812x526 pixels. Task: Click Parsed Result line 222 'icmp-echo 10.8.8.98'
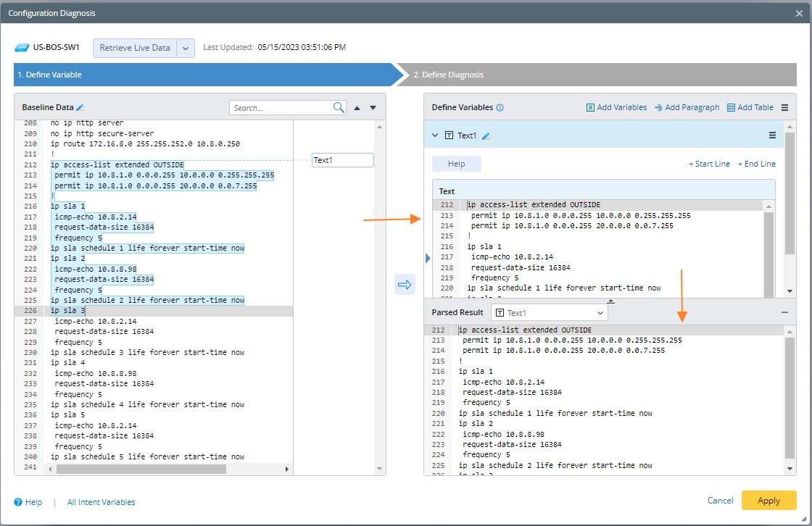(x=503, y=435)
